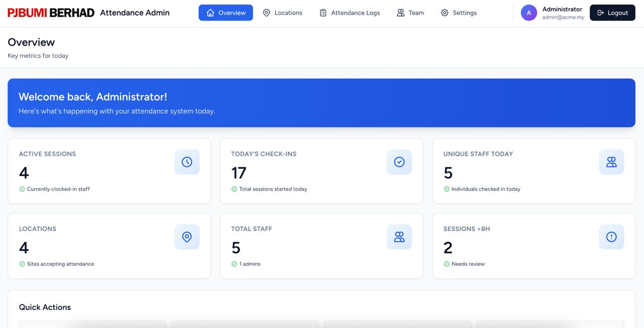Viewport: 644px width, 328px height.
Task: Click the people icon in Total Staff card
Action: pos(399,237)
